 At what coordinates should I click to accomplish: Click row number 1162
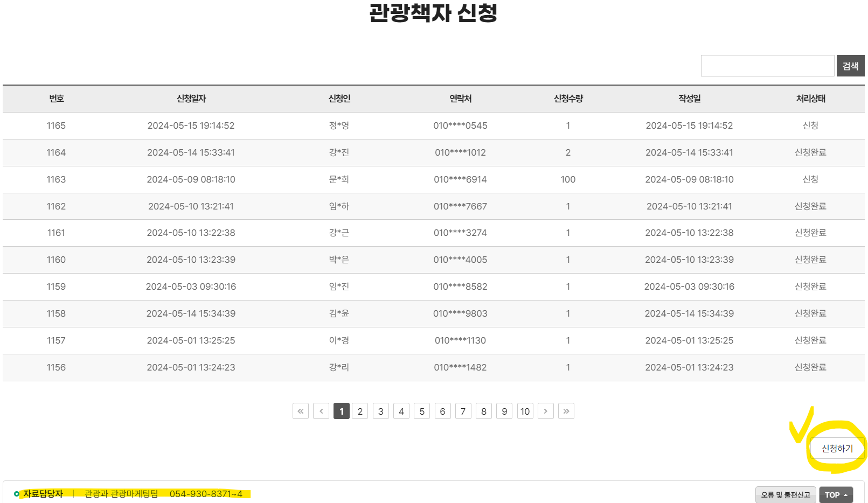coord(56,206)
